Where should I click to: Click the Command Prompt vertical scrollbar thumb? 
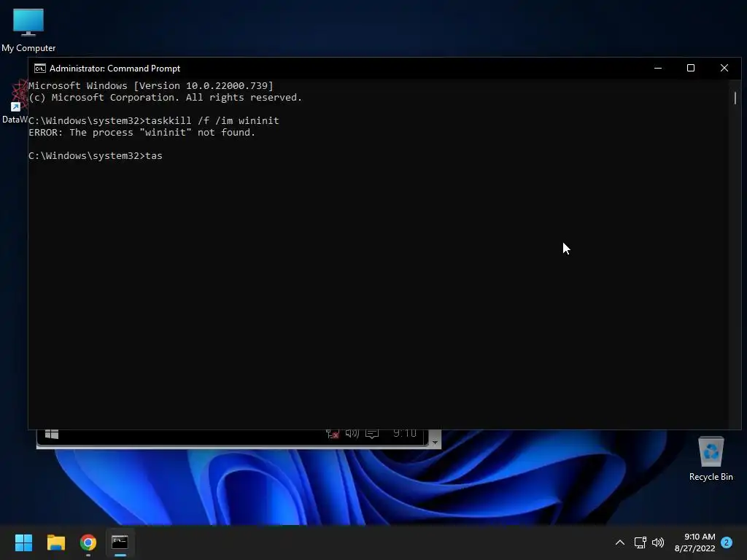(x=735, y=98)
